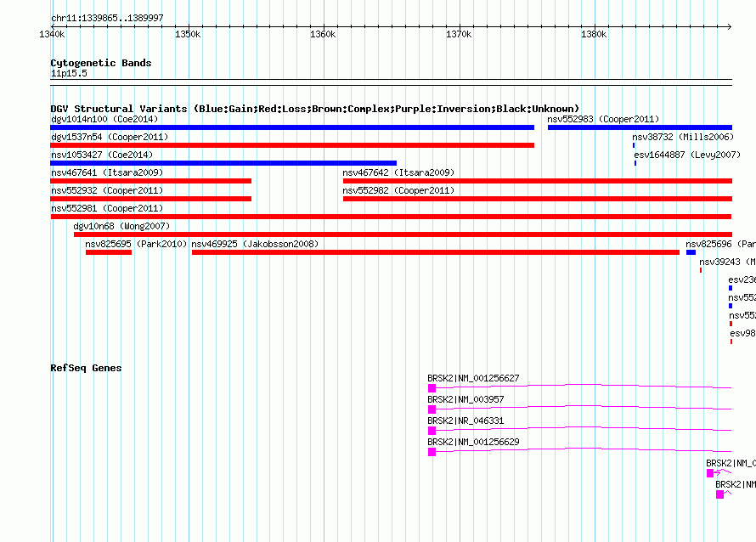Viewport: 756px width, 542px height.
Task: Select the dgv10n68 red loss bar
Action: [x=403, y=234]
